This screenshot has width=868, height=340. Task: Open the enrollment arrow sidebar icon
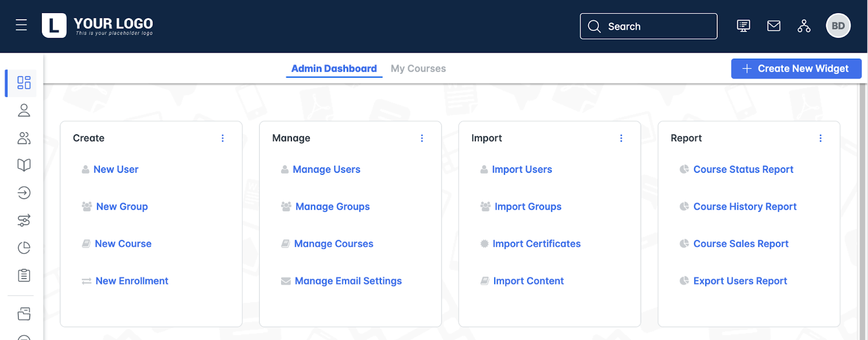coord(24,193)
